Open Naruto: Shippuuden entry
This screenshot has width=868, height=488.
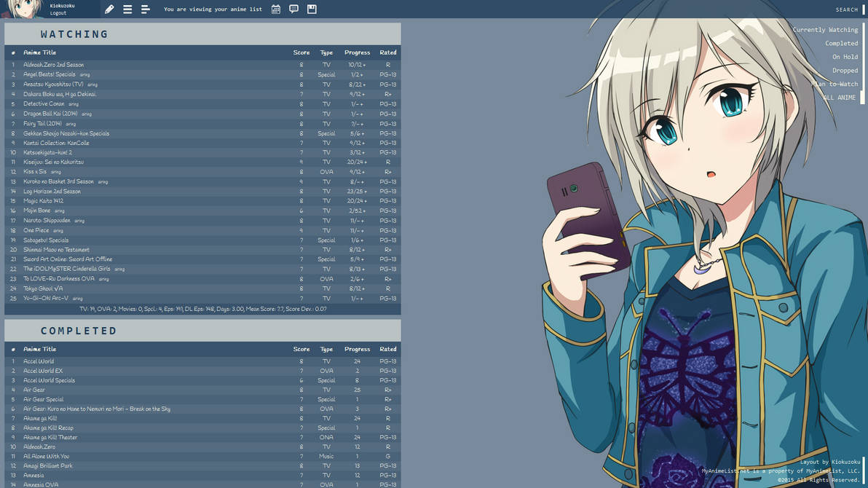47,221
